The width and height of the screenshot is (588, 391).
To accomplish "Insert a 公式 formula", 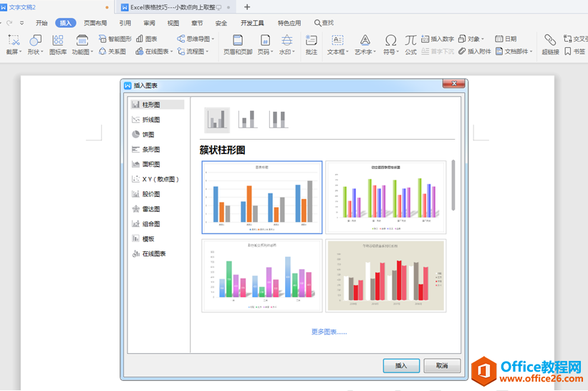I will (410, 44).
